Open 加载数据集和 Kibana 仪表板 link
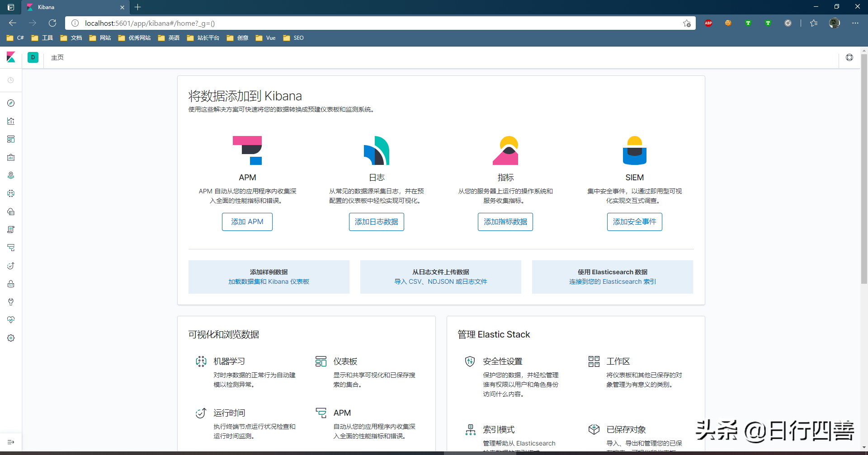 (x=269, y=281)
